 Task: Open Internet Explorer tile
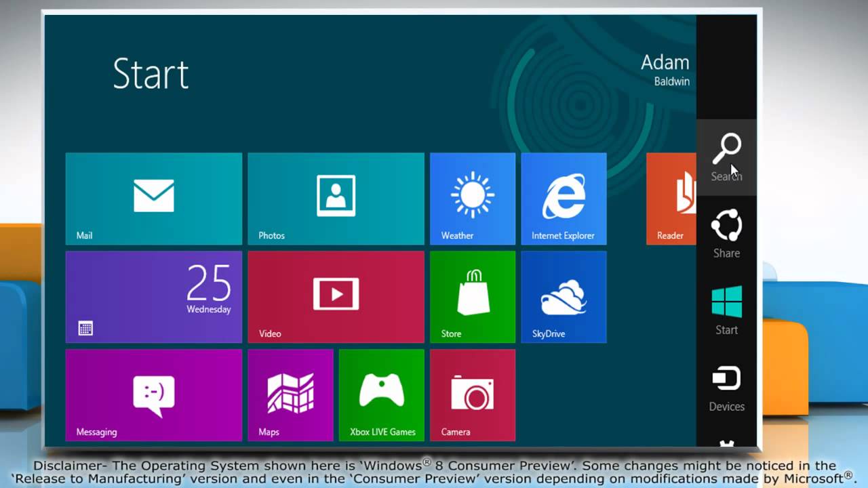click(x=564, y=199)
